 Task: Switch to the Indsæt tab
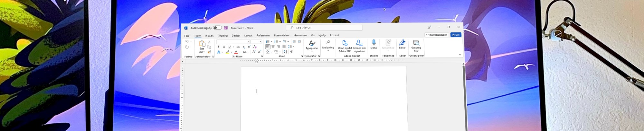(209, 36)
